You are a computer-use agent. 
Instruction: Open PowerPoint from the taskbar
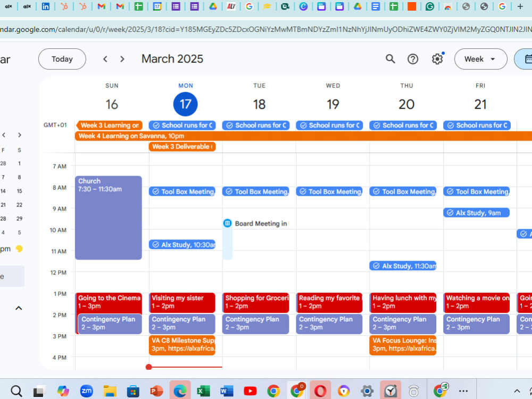coord(156,391)
